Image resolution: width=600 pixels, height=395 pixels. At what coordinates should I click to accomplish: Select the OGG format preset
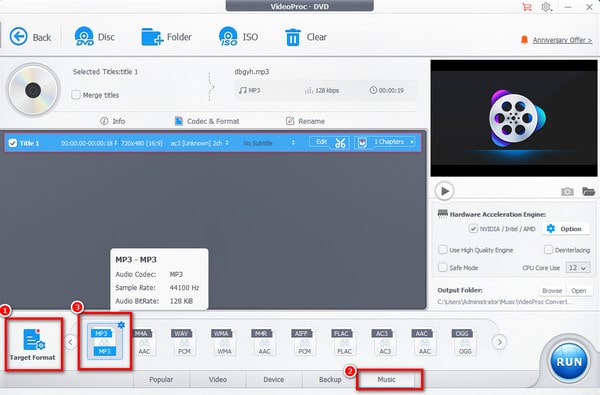coord(465,342)
